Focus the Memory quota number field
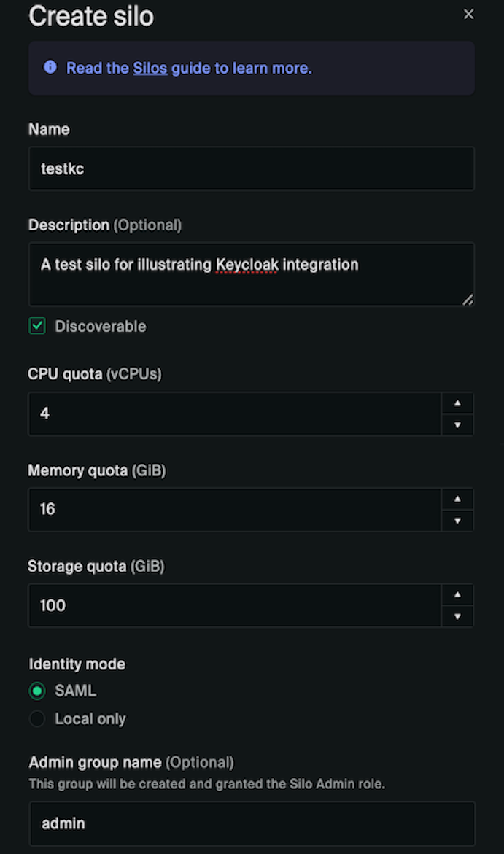This screenshot has height=854, width=504. pos(233,510)
